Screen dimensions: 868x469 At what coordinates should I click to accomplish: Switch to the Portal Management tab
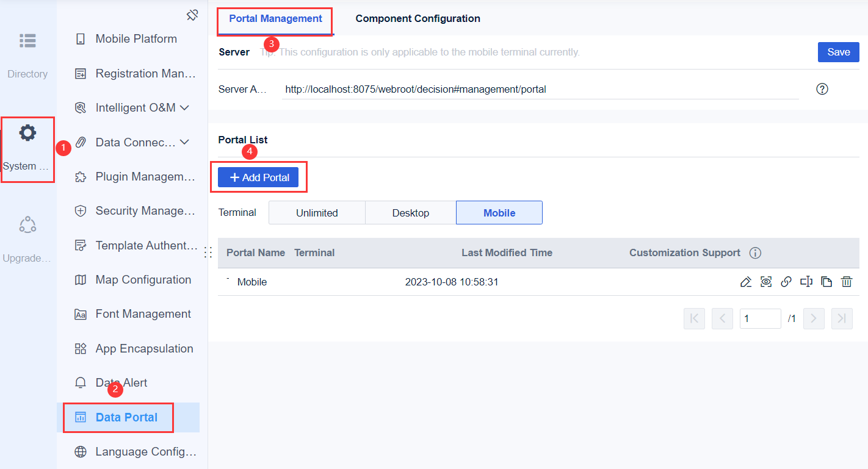[274, 18]
